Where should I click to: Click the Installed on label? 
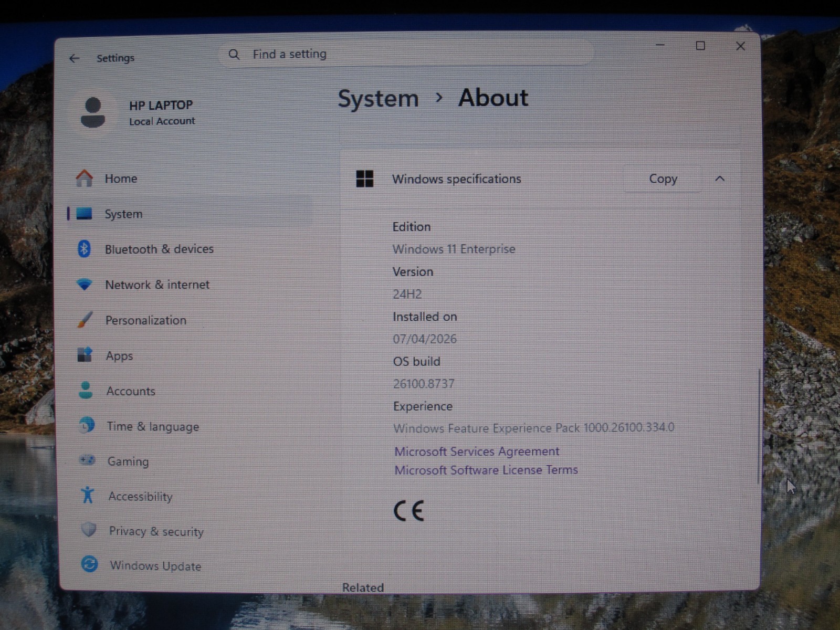425,317
